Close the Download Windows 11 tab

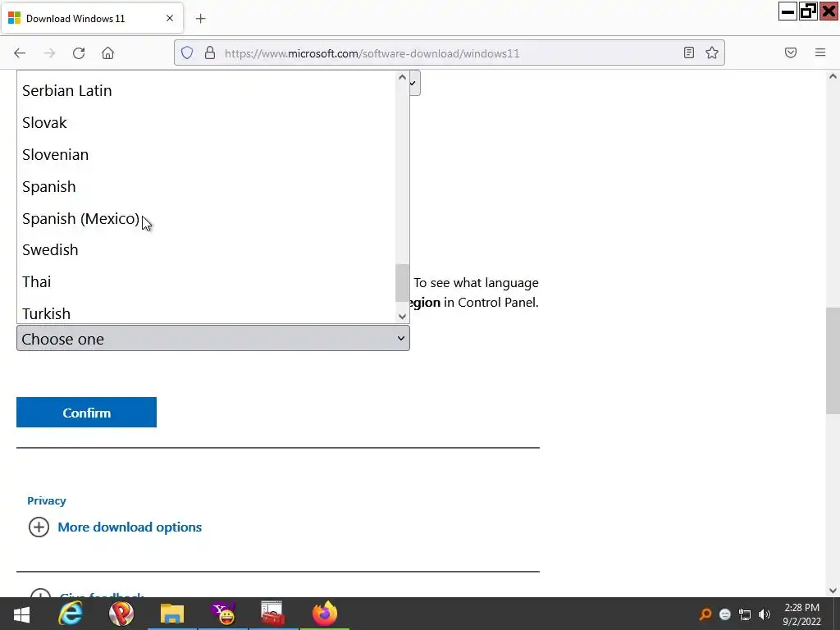[170, 18]
